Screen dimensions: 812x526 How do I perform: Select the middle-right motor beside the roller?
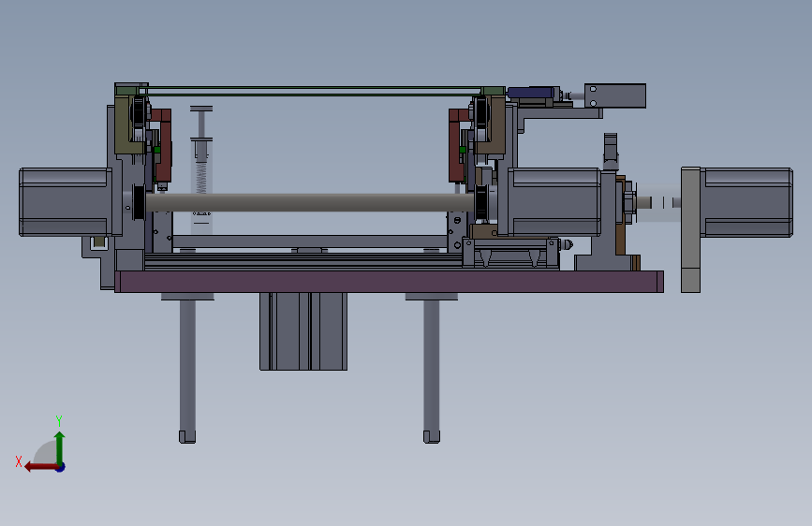[x=554, y=202]
